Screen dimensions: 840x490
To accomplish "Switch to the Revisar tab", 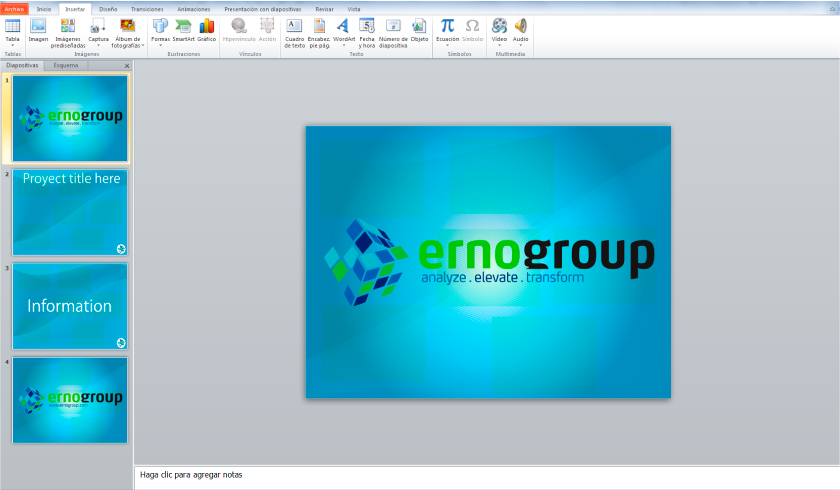I will tap(325, 9).
